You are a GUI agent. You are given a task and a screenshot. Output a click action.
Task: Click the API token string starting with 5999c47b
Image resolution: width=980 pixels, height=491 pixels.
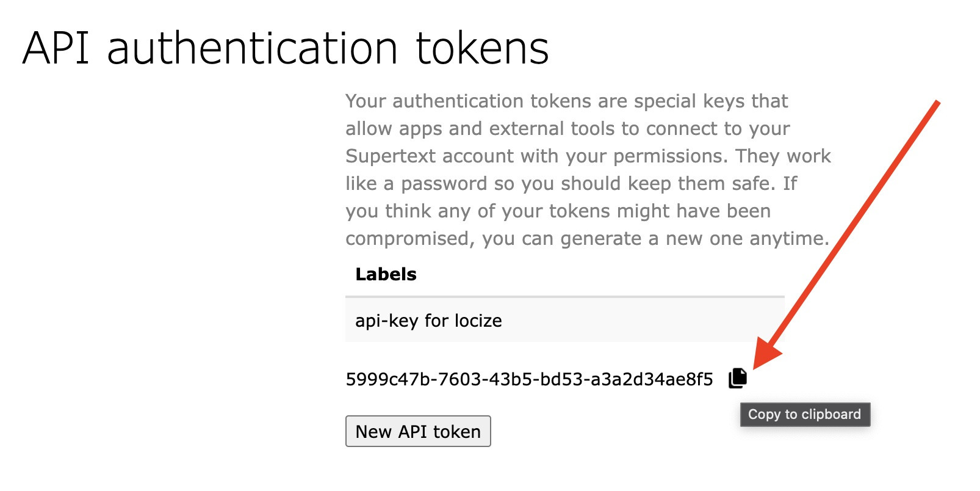coord(529,380)
